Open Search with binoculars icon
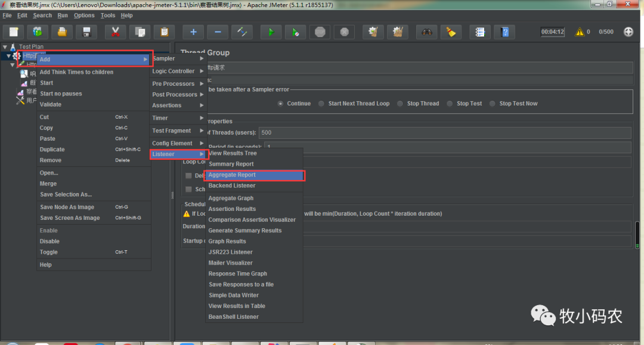644x345 pixels. [427, 32]
